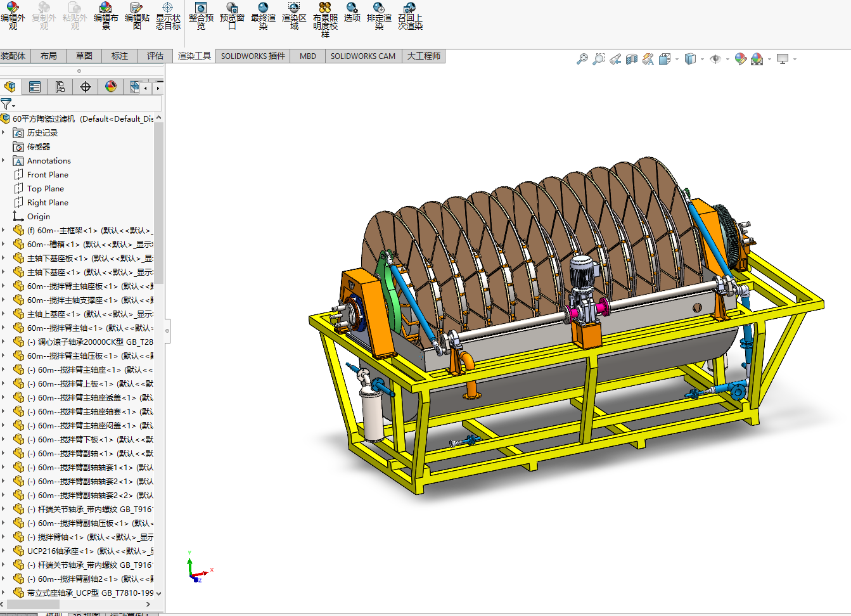Click feature tree horizontal scrollbar
Screen dimensions: 851x616
coord(34,605)
